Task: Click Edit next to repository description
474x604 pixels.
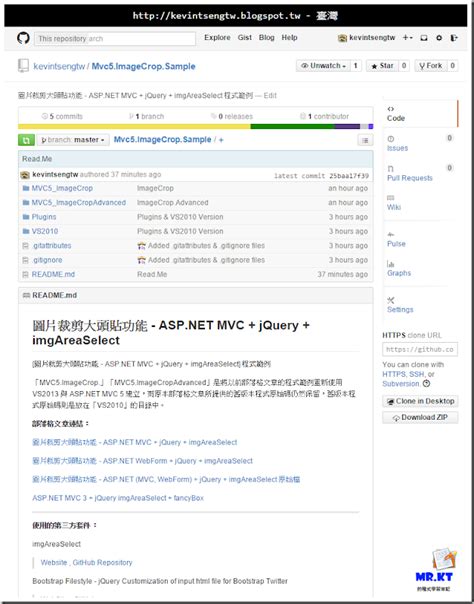Action: click(270, 96)
